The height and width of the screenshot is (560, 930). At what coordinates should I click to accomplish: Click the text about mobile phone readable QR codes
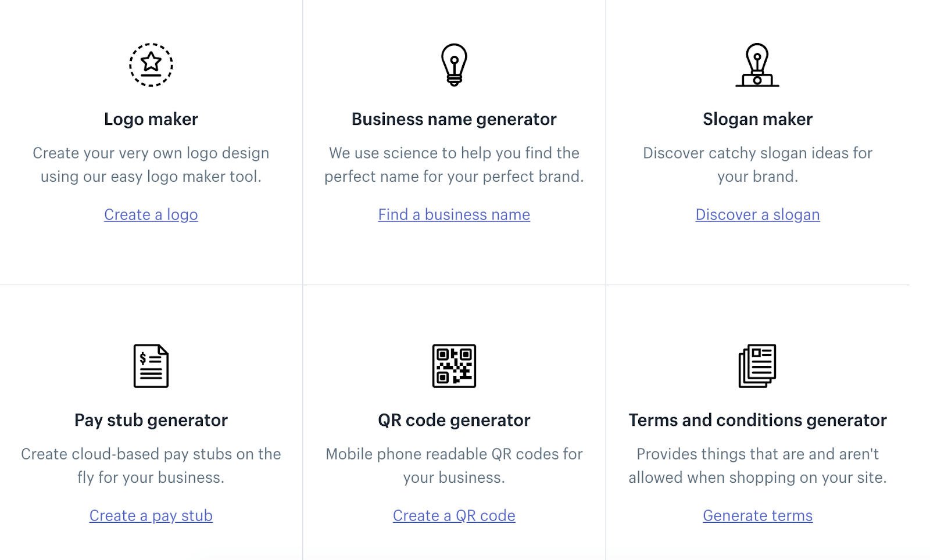(x=454, y=465)
